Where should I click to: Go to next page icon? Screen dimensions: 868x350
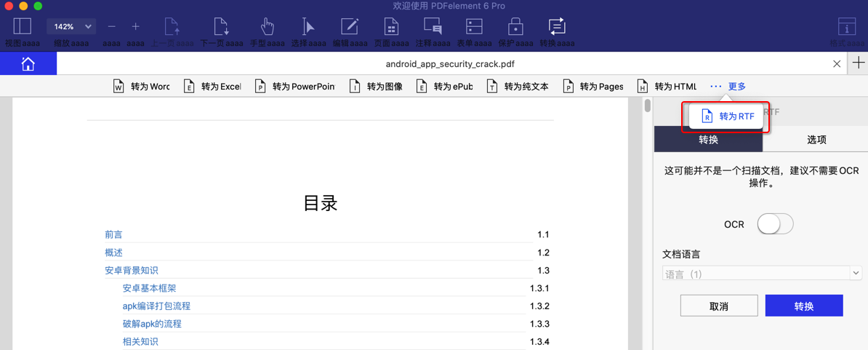pos(222,27)
